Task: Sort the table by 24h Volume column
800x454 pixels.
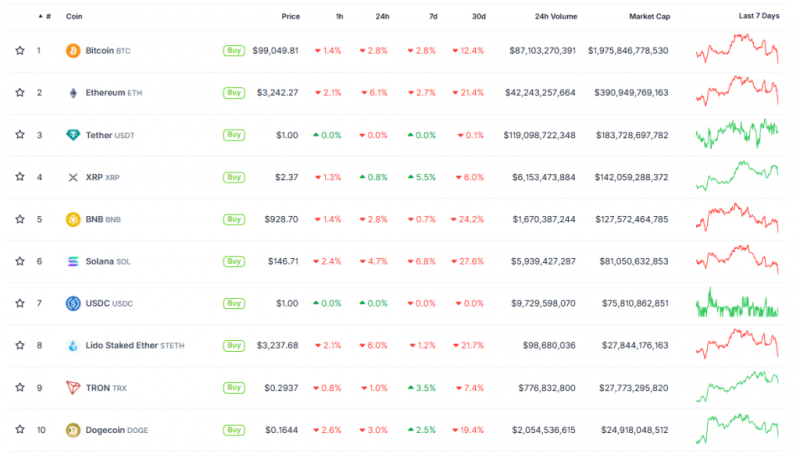Action: coord(556,16)
